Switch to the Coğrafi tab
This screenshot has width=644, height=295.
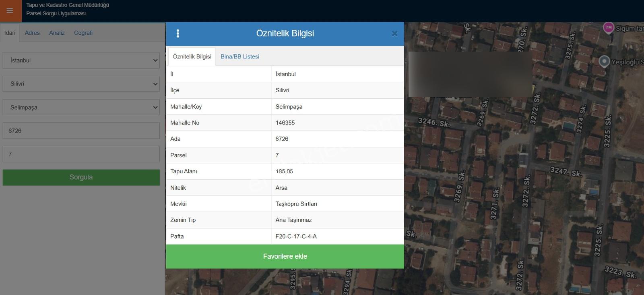pyautogui.click(x=83, y=33)
